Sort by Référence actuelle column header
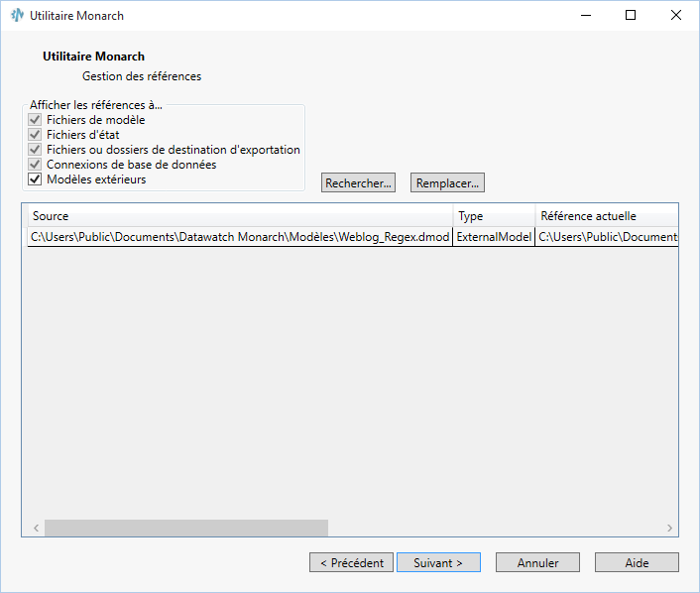The height and width of the screenshot is (593, 700). click(607, 216)
